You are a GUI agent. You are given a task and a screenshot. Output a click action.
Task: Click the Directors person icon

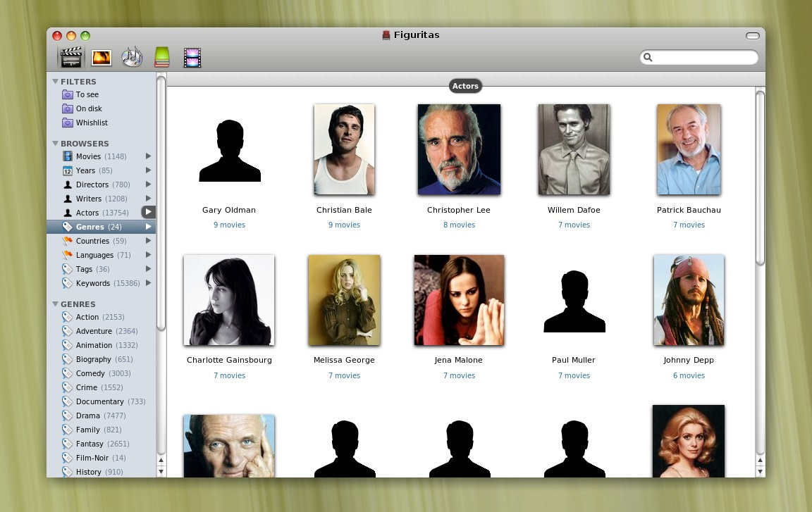68,185
